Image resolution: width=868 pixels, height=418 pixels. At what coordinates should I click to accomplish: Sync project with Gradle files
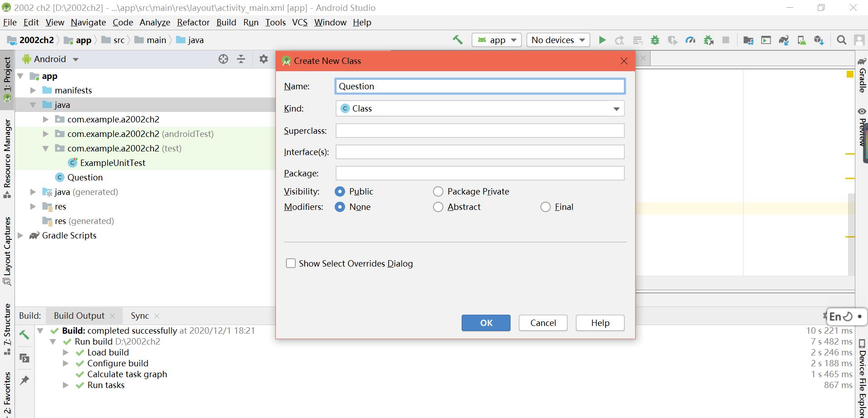784,40
